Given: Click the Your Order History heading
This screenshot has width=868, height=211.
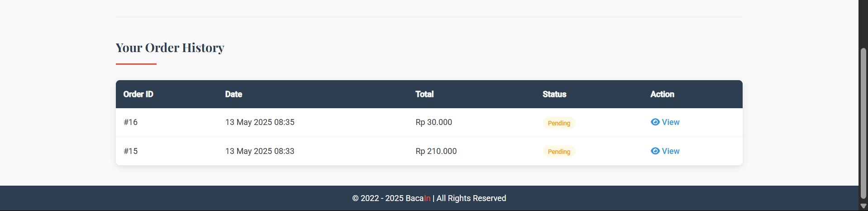Looking at the screenshot, I should [x=170, y=48].
